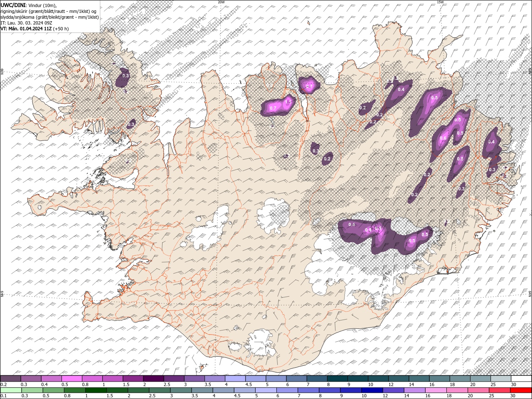Click the "0.4" label under the top legend row
Image resolution: width=532 pixels, height=399 pixels.
tap(44, 384)
